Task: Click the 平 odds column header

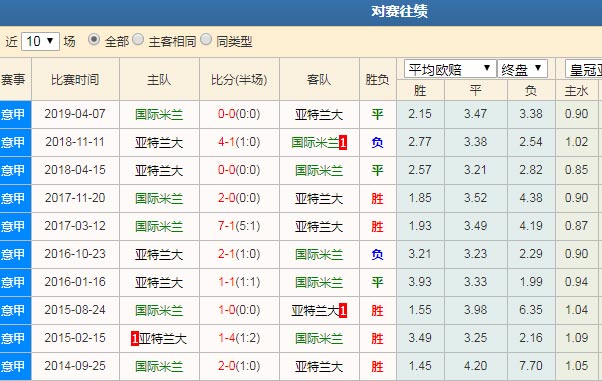Action: 475,91
